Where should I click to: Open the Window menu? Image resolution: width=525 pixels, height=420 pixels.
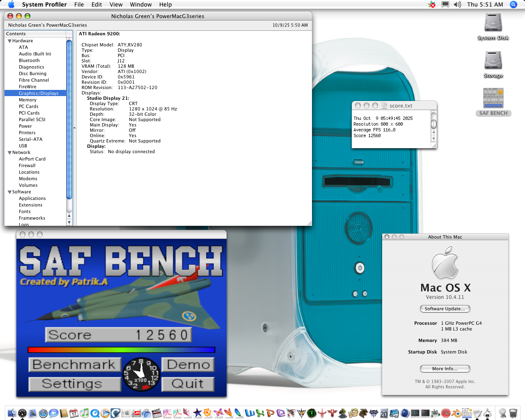(x=141, y=5)
